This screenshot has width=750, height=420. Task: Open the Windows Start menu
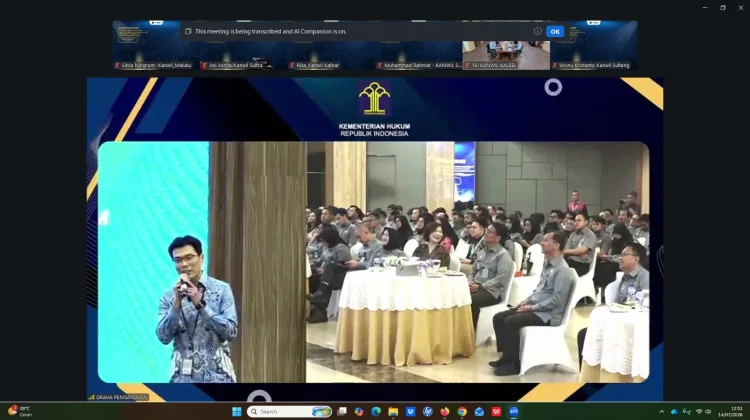click(x=236, y=411)
